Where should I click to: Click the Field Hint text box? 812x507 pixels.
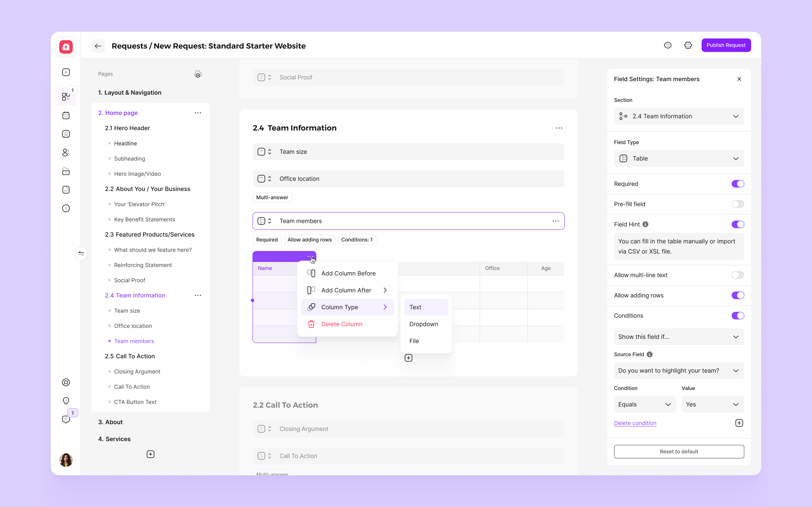pyautogui.click(x=679, y=246)
